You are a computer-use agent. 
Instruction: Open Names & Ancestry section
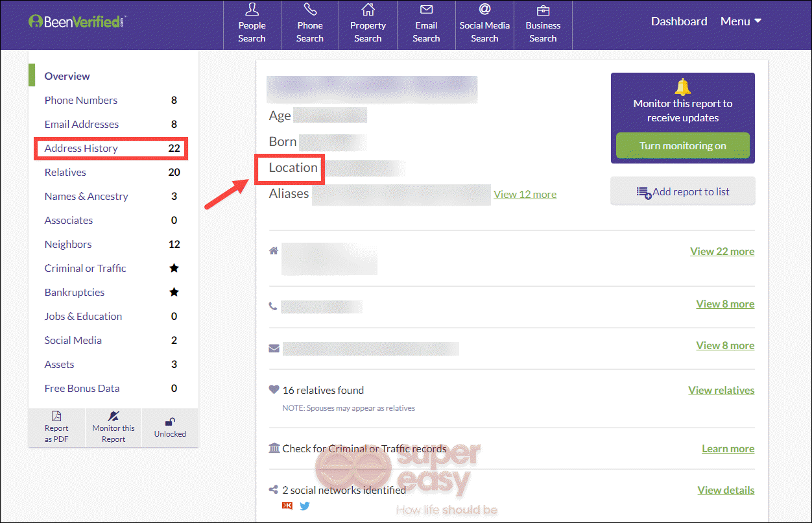pyautogui.click(x=86, y=196)
